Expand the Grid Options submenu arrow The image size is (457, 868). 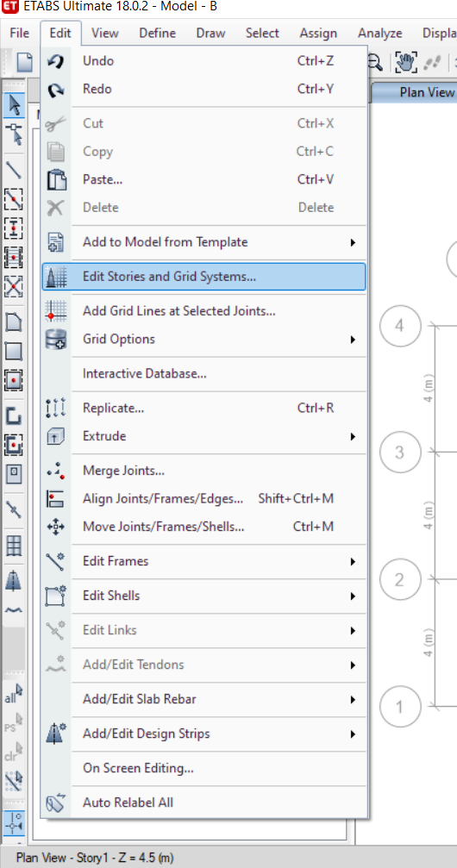coord(353,340)
